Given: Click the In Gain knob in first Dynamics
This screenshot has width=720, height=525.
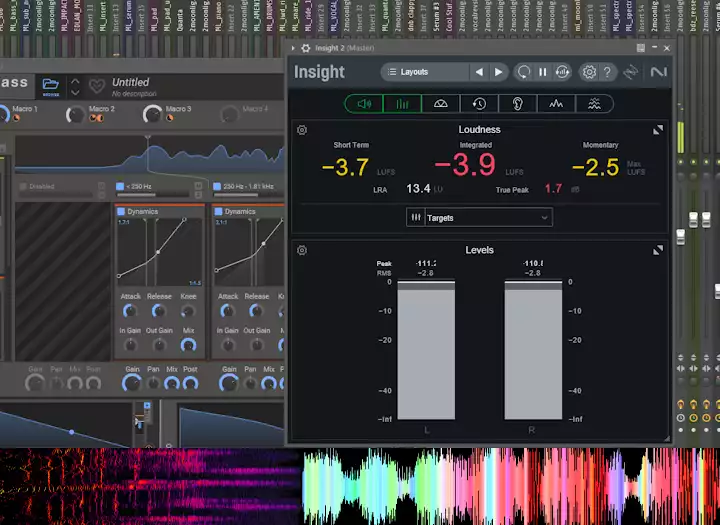Looking at the screenshot, I should pyautogui.click(x=130, y=345).
